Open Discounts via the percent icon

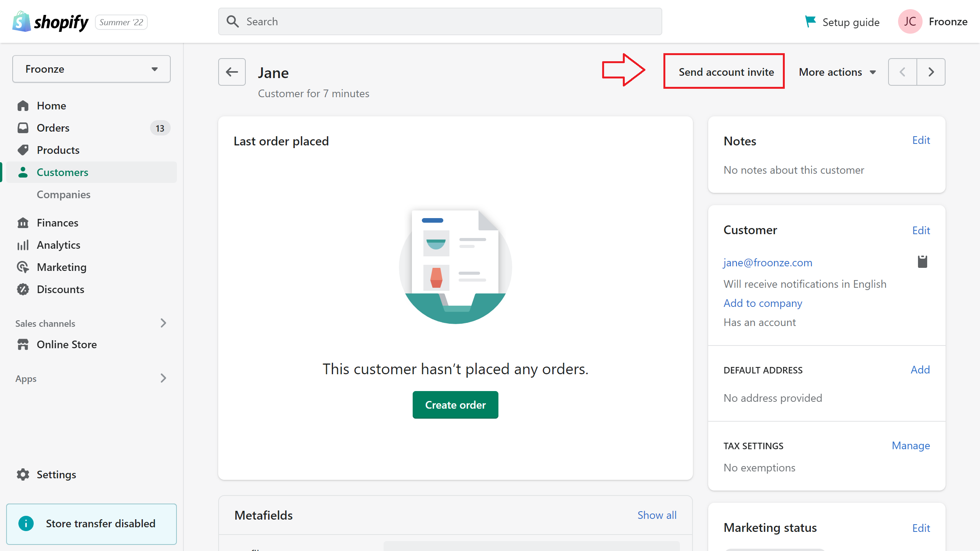[23, 289]
